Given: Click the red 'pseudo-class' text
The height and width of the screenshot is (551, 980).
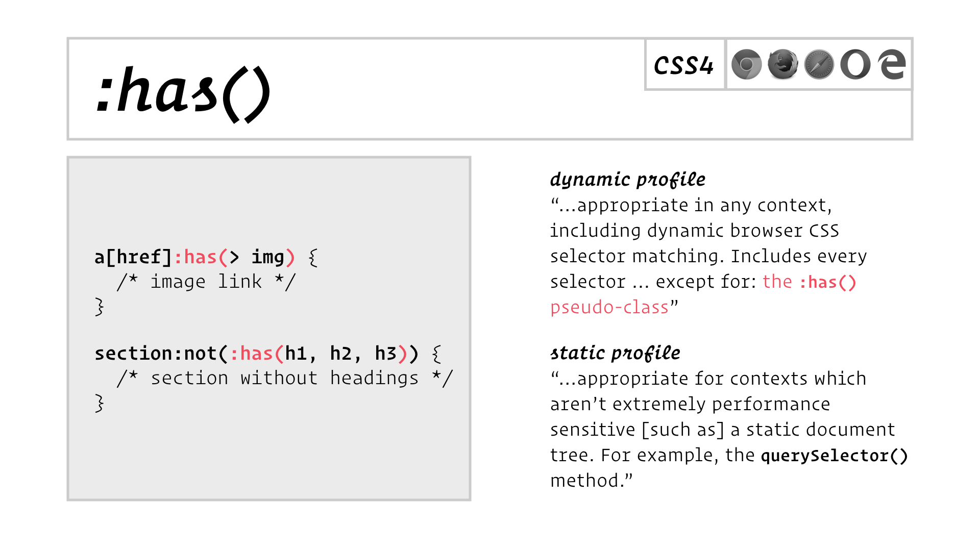Looking at the screenshot, I should pyautogui.click(x=609, y=307).
